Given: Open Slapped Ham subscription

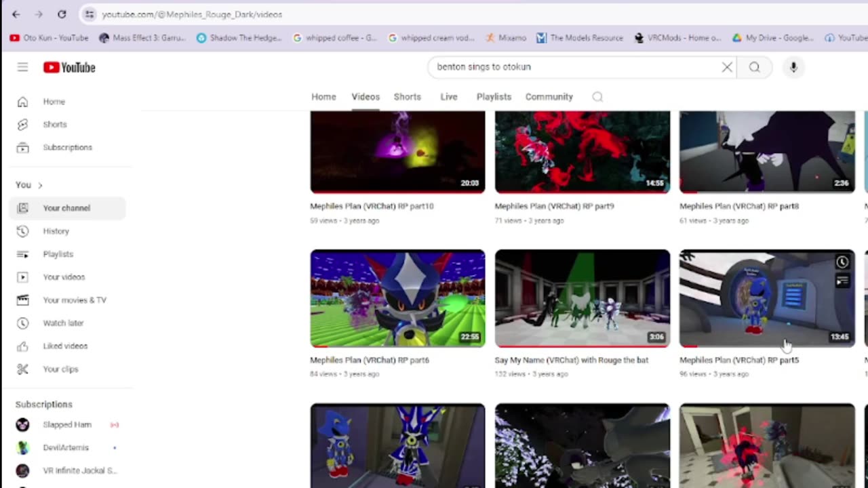Looking at the screenshot, I should point(67,425).
